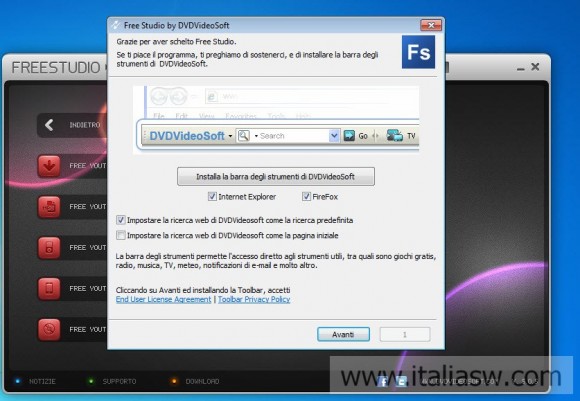Open SUPPORTO in FreeStudio footer
This screenshot has width=580, height=401.
click(x=119, y=381)
